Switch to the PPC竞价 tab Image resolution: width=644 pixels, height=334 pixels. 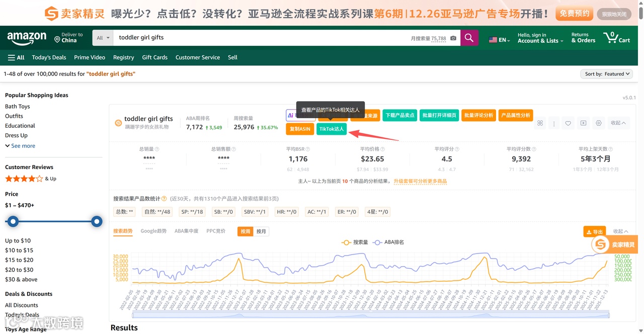point(216,231)
